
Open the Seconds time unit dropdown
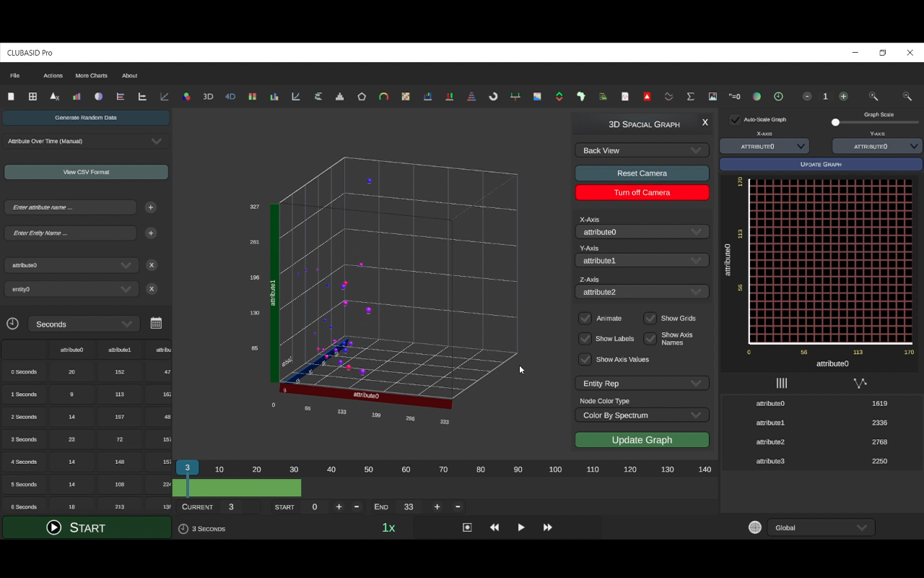click(x=84, y=324)
